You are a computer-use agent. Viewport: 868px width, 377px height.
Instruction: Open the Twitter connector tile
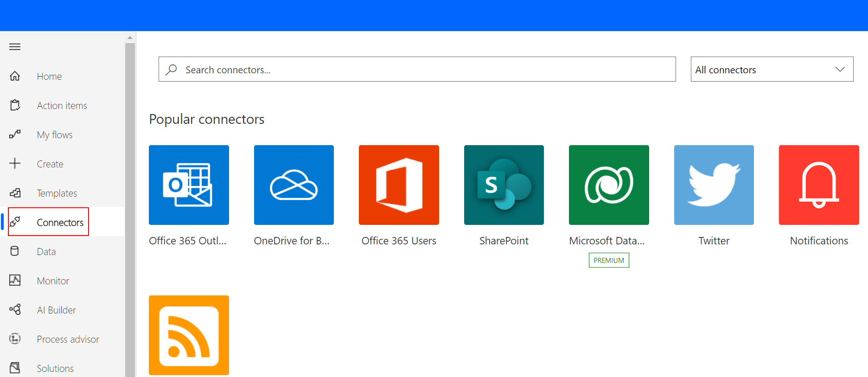pos(714,185)
